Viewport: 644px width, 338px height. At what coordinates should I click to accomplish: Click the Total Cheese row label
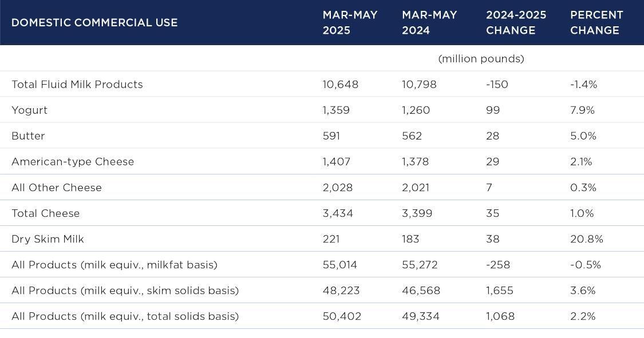(46, 213)
